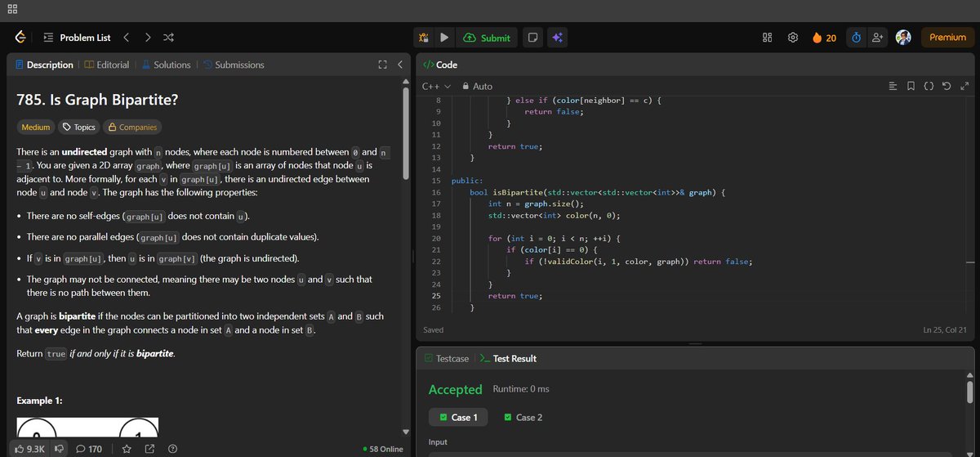Share the problem with the share icon
The image size is (980, 457).
[149, 449]
